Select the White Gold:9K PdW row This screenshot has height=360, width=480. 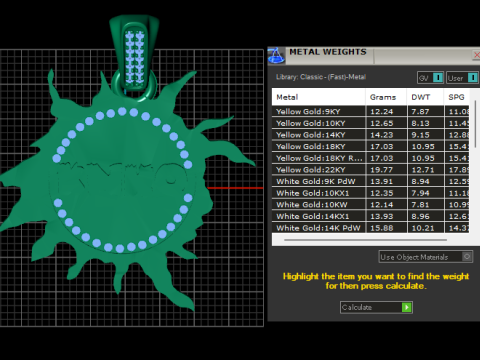point(371,181)
